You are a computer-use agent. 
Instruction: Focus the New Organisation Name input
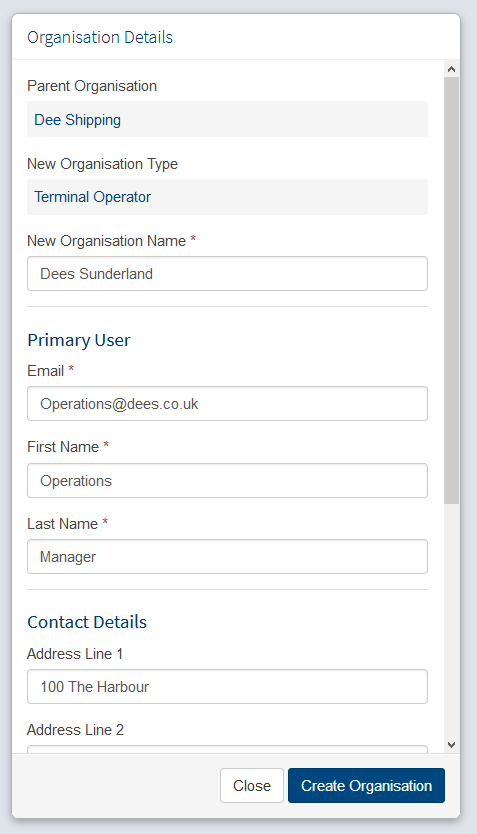pyautogui.click(x=227, y=273)
